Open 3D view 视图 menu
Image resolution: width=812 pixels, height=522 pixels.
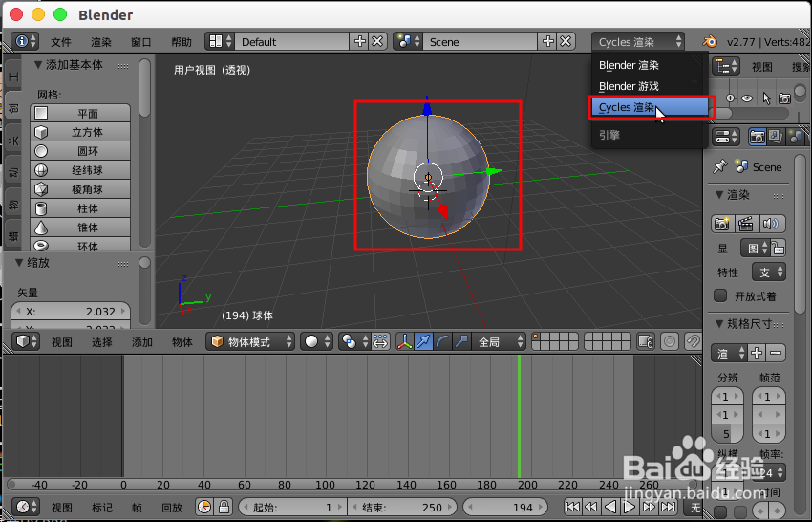62,342
